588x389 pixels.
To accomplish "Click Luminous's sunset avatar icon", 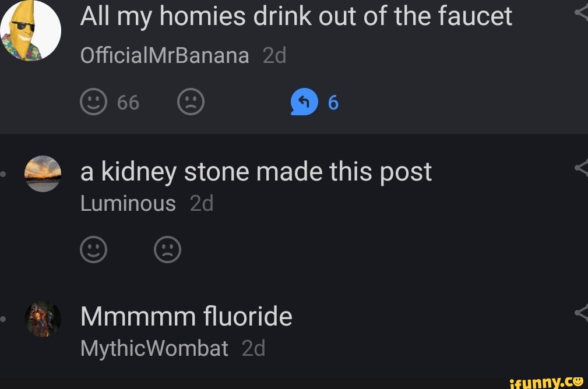I will 43,174.
